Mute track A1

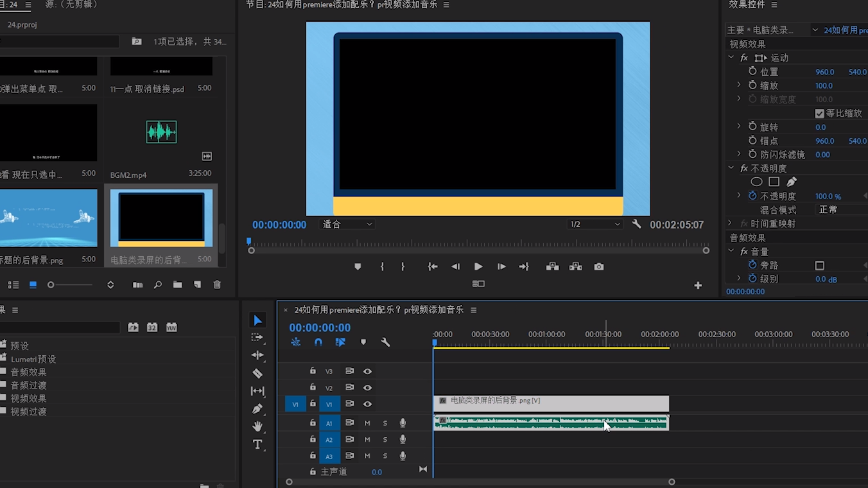[x=367, y=423]
